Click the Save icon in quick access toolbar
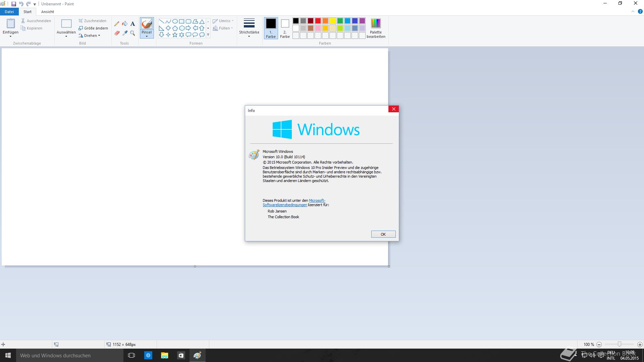644x362 pixels. pyautogui.click(x=14, y=4)
